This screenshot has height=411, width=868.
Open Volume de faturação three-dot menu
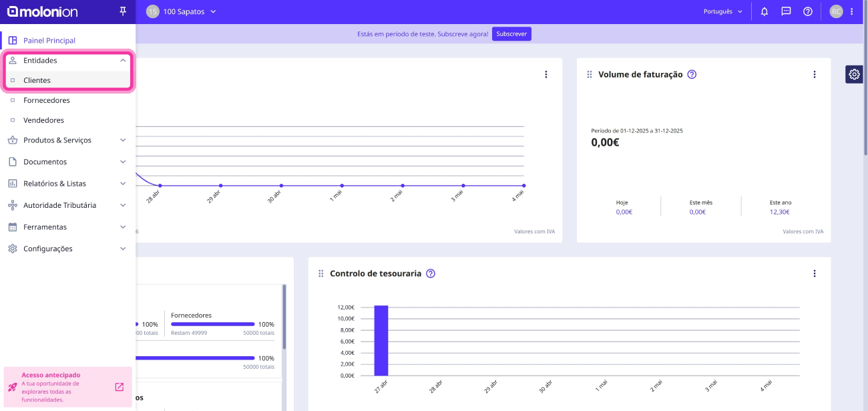tap(814, 74)
